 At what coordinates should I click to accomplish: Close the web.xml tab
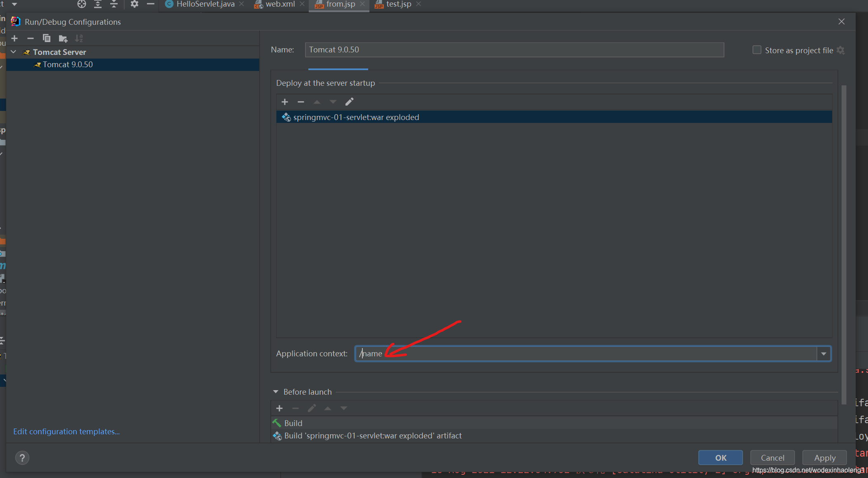click(302, 4)
